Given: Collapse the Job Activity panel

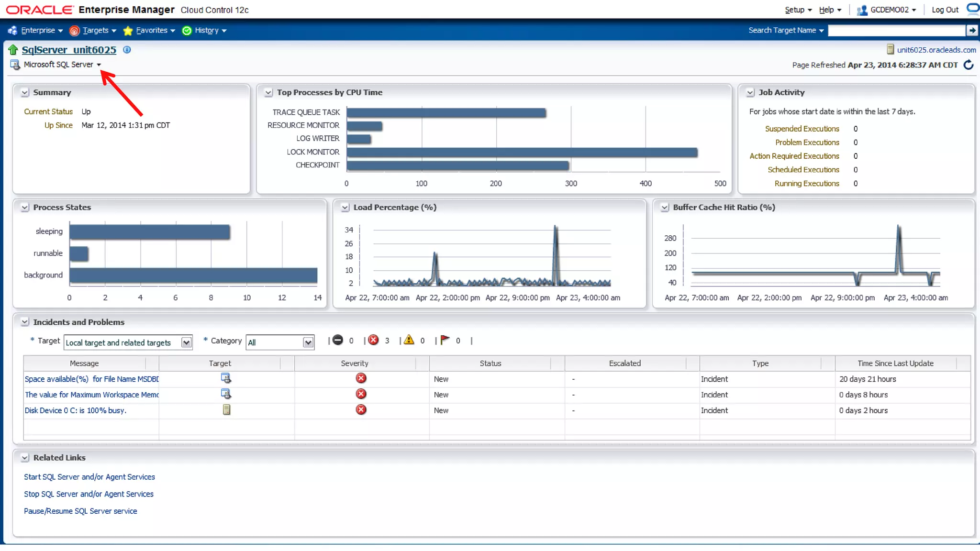Looking at the screenshot, I should point(750,93).
